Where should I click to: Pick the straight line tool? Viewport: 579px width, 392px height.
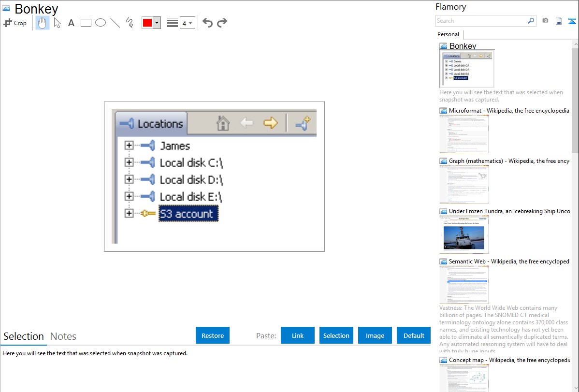pyautogui.click(x=115, y=23)
